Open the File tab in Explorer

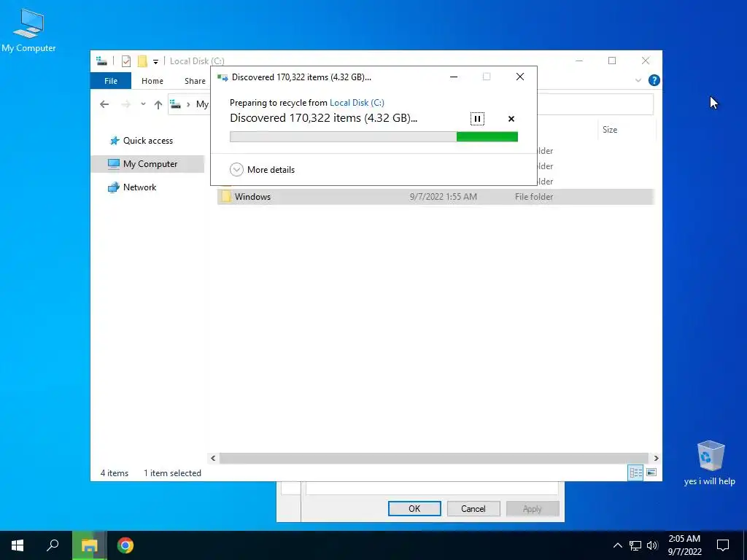[111, 81]
